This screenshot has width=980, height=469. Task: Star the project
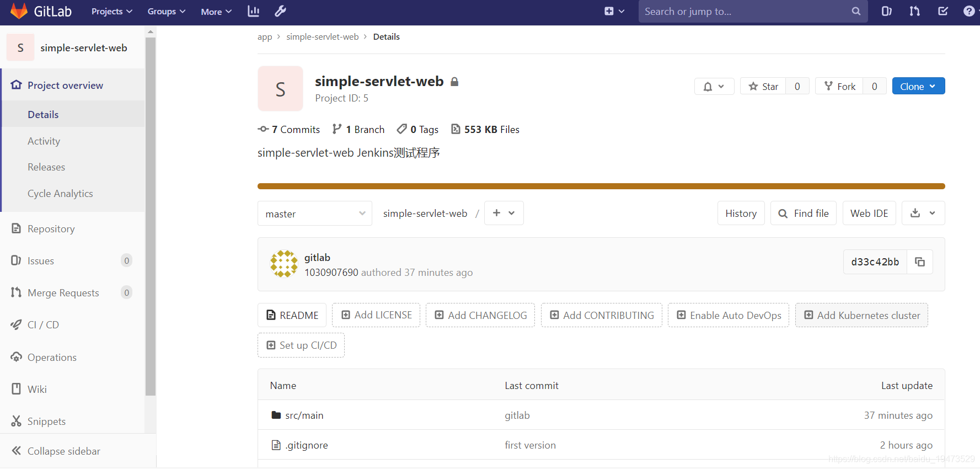tap(763, 86)
